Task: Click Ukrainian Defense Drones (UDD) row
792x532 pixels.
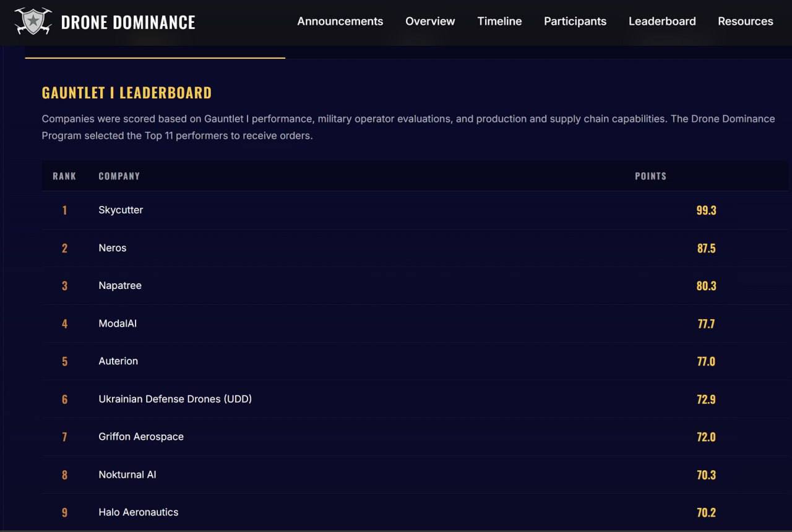Action: 175,399
